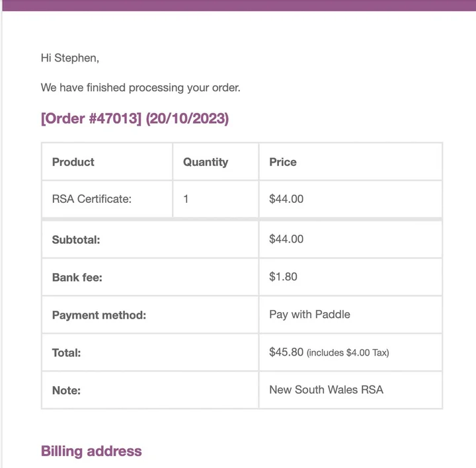This screenshot has width=476, height=468.
Task: Click the 'Note:' row label
Action: [x=66, y=391]
